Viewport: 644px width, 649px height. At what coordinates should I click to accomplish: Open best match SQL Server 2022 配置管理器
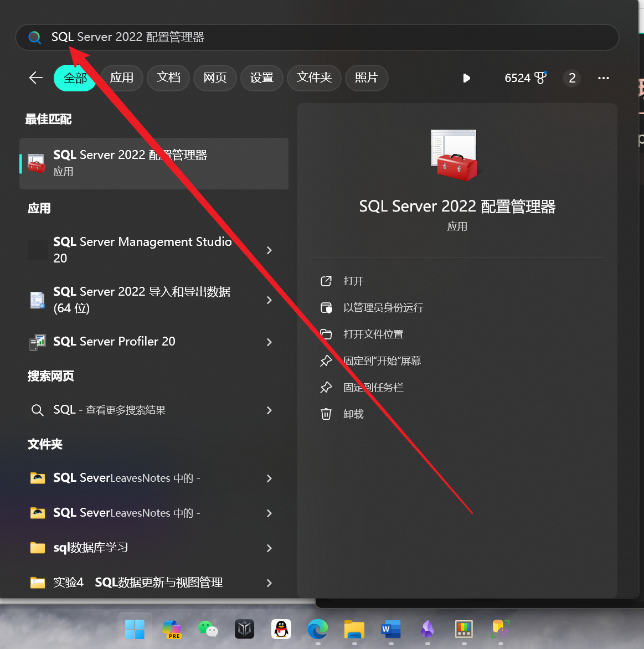[x=154, y=163]
